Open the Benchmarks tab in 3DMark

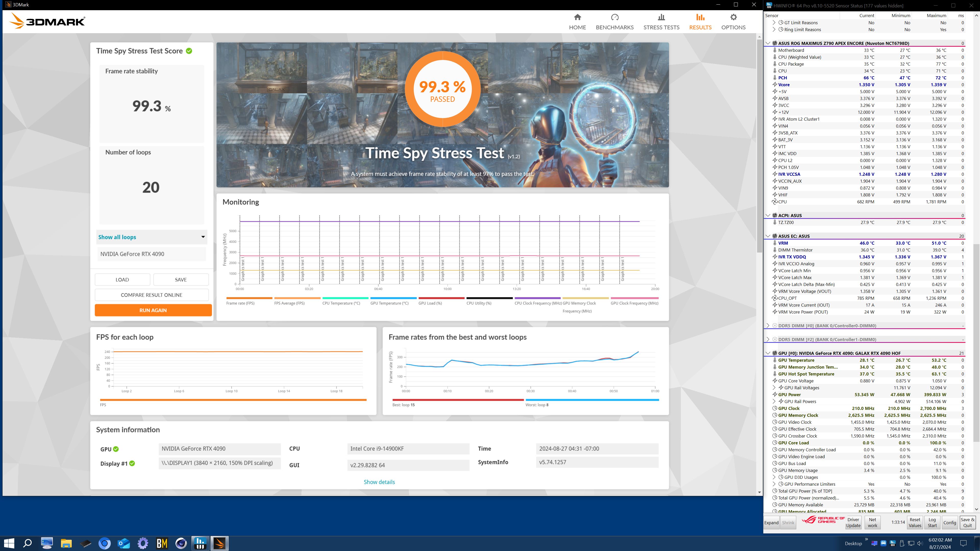tap(614, 22)
